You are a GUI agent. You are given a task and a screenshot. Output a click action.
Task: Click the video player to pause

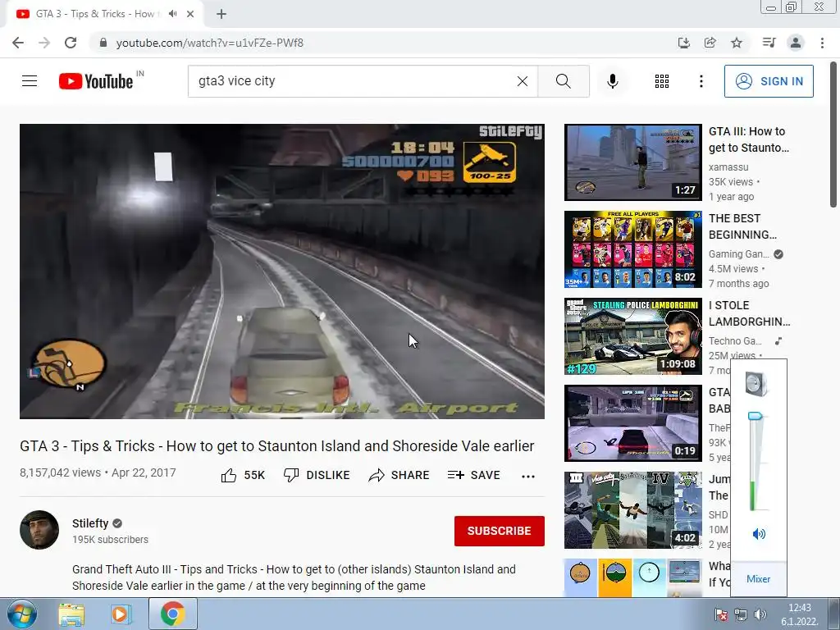(282, 272)
